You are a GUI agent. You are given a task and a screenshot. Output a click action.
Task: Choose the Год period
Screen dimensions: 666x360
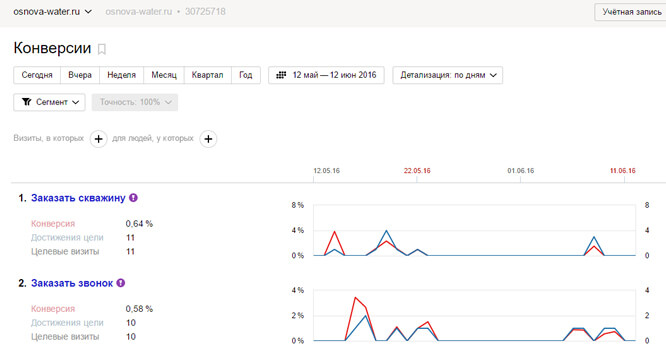point(246,75)
